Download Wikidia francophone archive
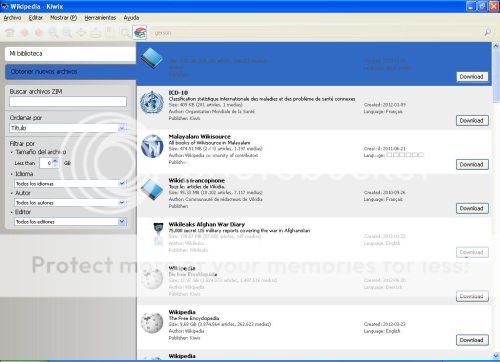This screenshot has height=362, width=500. (472, 208)
